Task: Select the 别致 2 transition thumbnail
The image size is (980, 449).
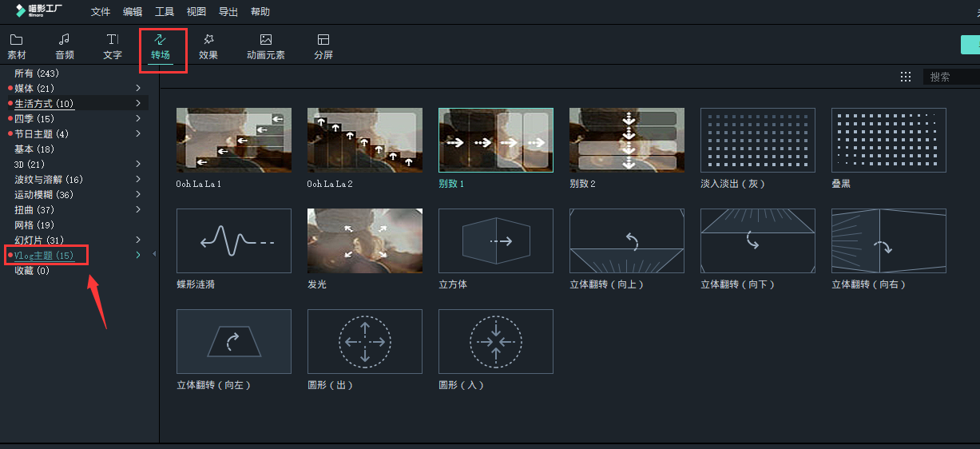Action: 627,140
